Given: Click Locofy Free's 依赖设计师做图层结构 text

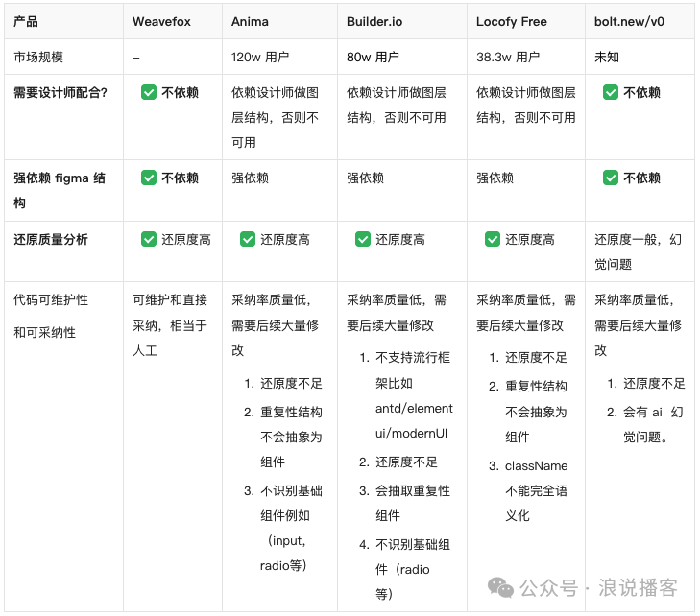Looking at the screenshot, I should (x=526, y=105).
